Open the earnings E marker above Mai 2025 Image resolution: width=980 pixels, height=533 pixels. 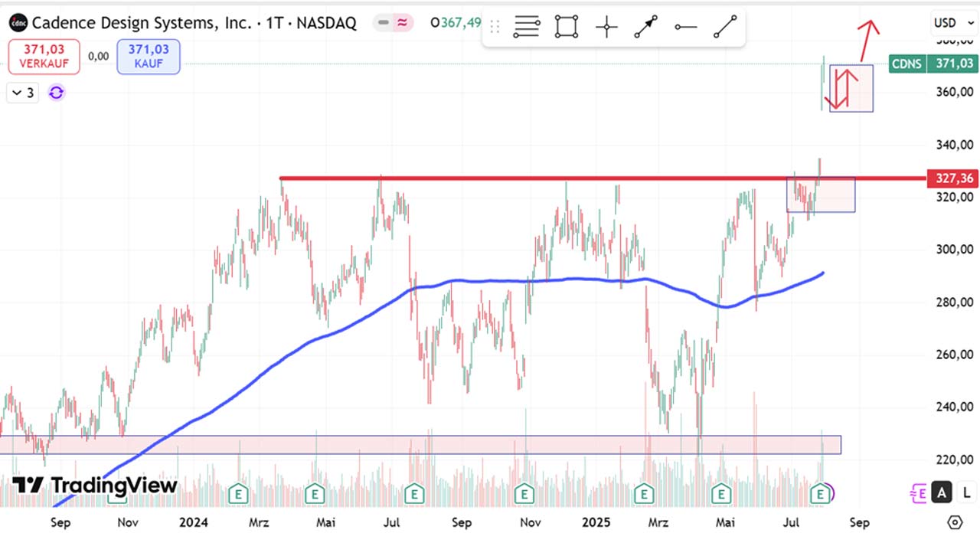pos(720,493)
